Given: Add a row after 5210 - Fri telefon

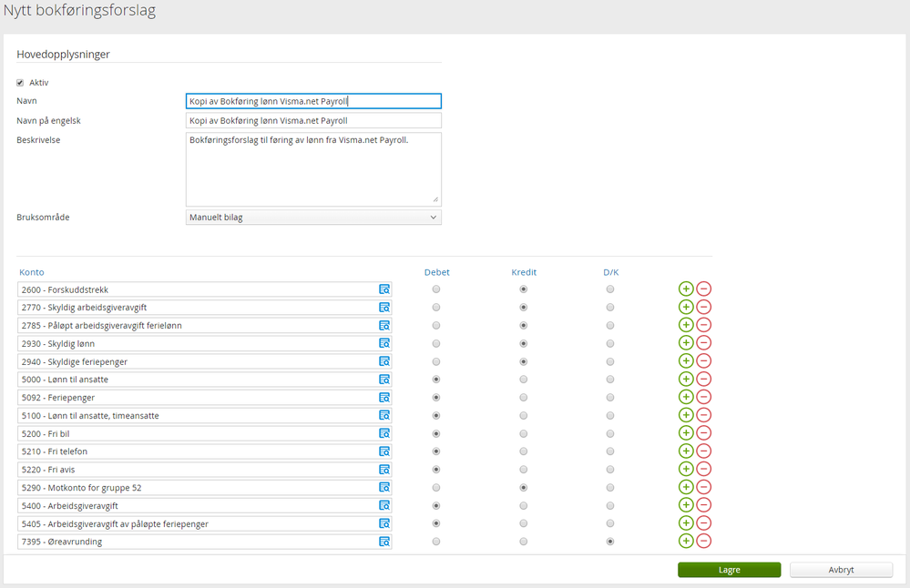Looking at the screenshot, I should coord(686,451).
